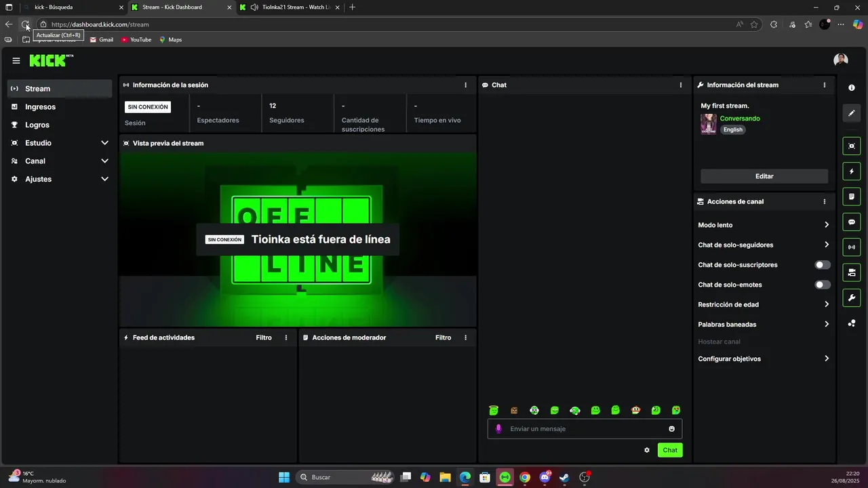Switch to kick - Búsqueda browser tab
Viewport: 868px width, 488px height.
point(73,7)
